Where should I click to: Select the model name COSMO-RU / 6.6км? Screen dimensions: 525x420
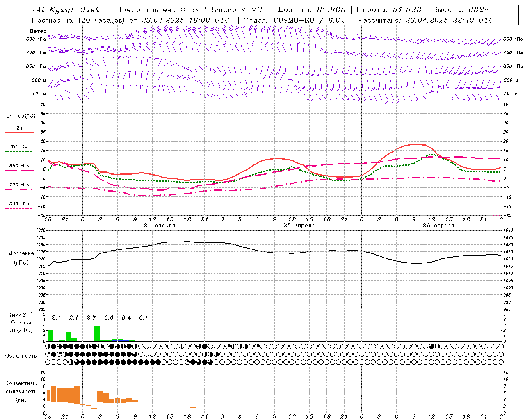pos(311,20)
